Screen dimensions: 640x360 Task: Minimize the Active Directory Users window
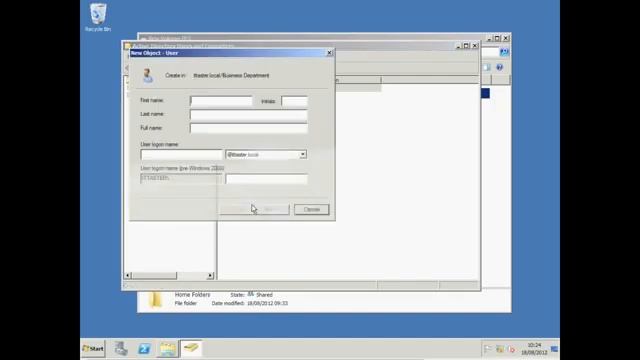[x=458, y=46]
